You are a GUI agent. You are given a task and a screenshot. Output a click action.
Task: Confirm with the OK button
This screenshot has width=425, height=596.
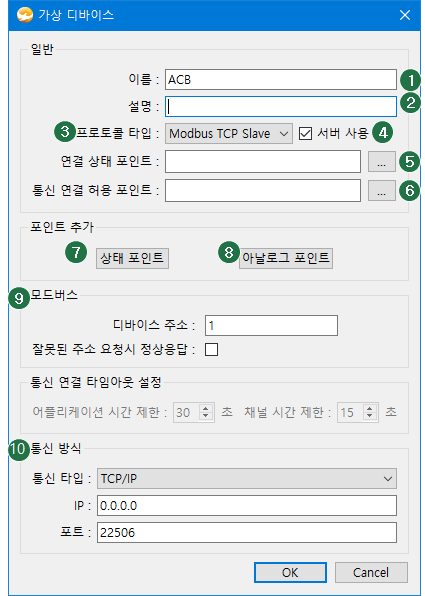(290, 572)
